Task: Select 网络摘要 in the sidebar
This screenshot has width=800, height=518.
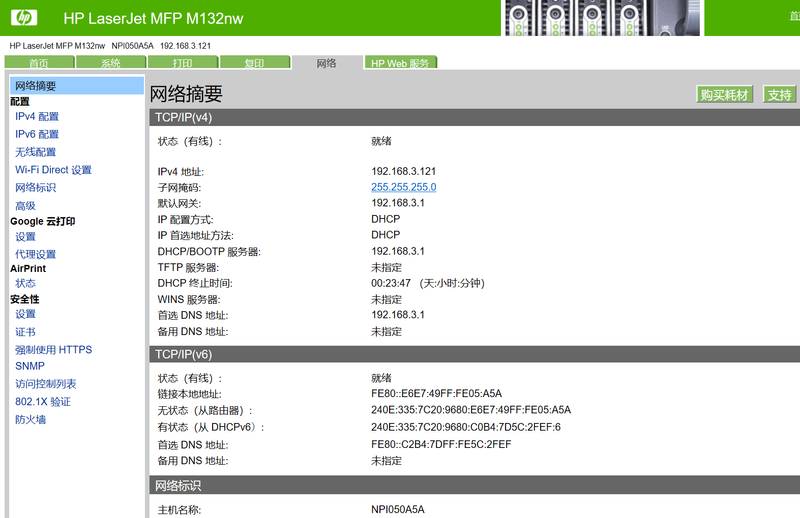Action: 36,86
